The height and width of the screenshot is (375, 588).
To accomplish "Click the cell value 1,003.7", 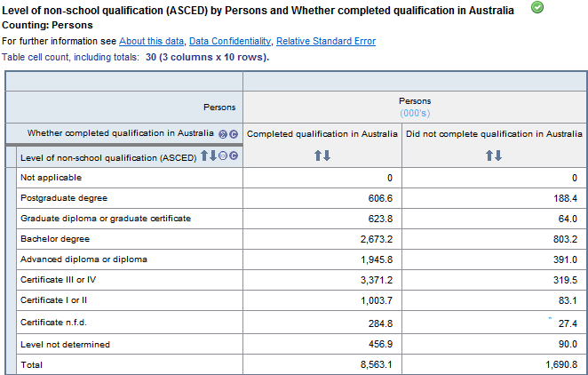I will coord(377,300).
